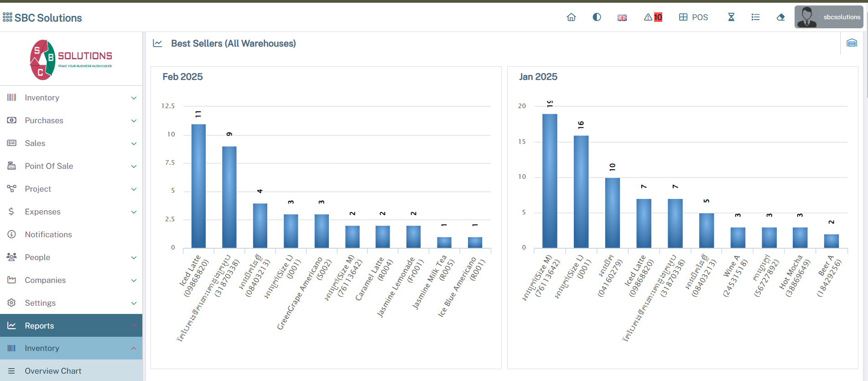Screen dimensions: 868x381
Task: Click the warehouse icon beside Best Sellers header
Action: pyautogui.click(x=852, y=43)
